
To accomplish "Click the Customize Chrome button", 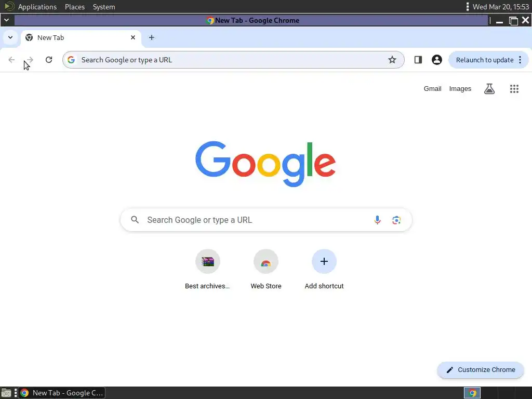I will click(481, 370).
